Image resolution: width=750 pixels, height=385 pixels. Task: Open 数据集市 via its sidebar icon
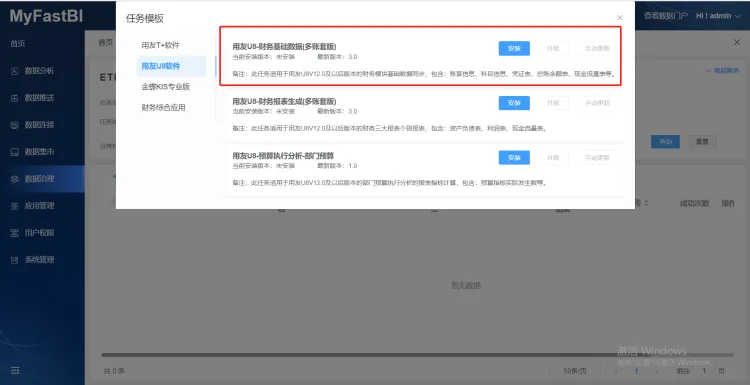[x=14, y=152]
